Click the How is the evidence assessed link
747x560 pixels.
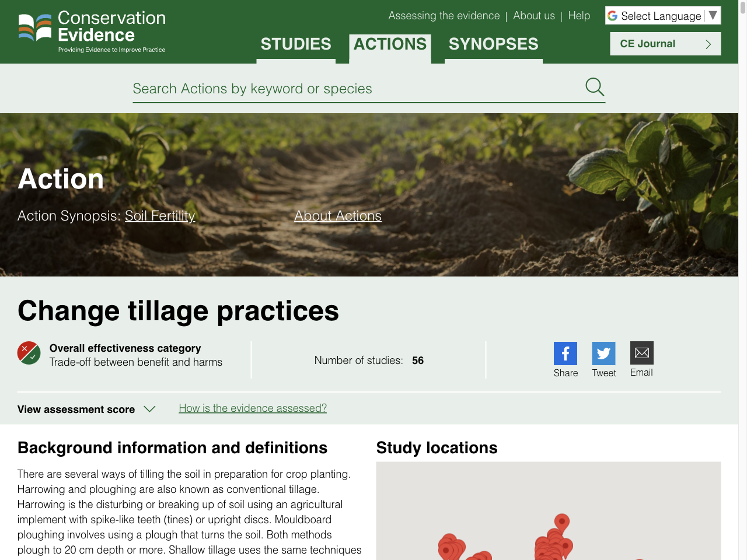[252, 408]
